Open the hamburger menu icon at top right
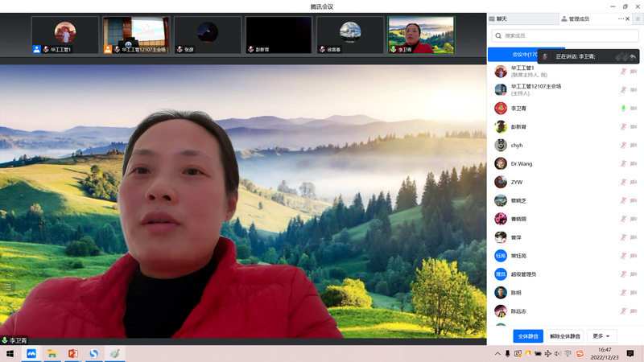This screenshot has height=362, width=644. click(638, 19)
